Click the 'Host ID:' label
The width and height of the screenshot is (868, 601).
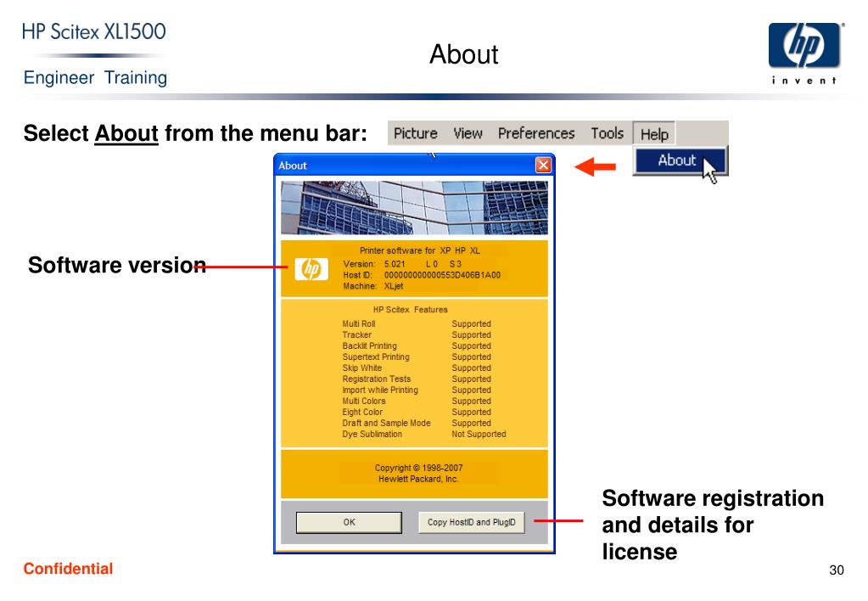(357, 275)
